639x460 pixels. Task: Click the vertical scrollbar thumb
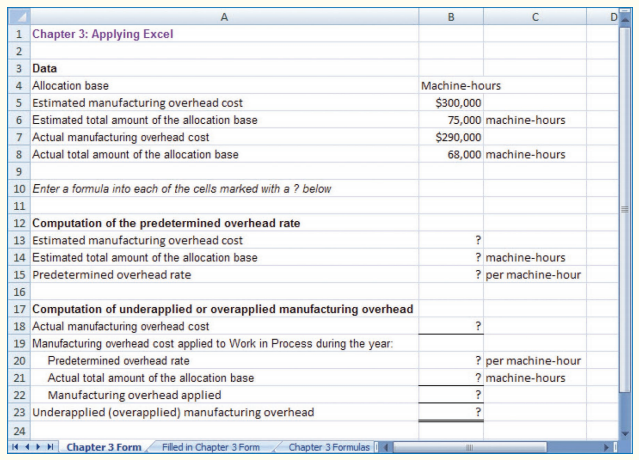624,210
